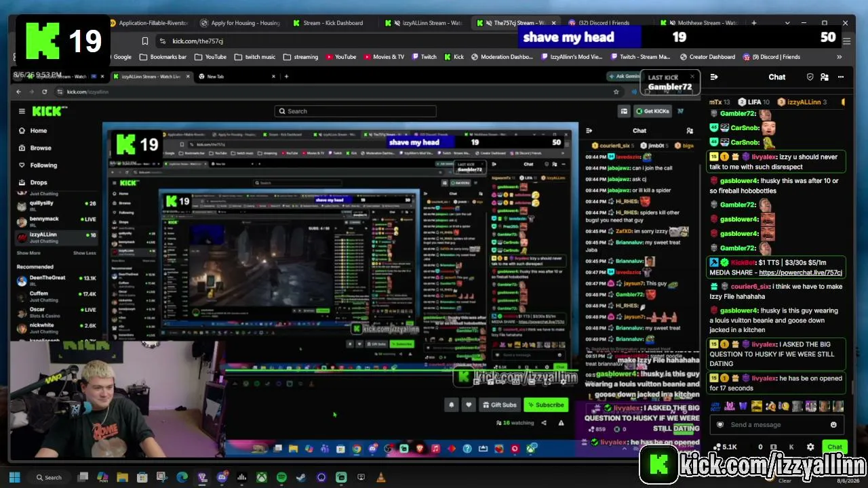This screenshot has height=488, width=868.
Task: Focus the Send a message chat input
Action: coord(776,425)
